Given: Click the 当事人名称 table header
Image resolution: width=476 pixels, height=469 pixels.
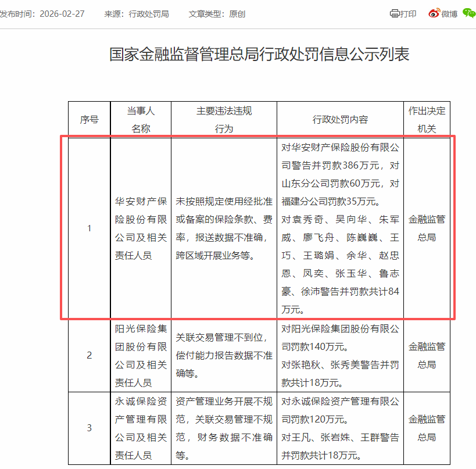Looking at the screenshot, I should pyautogui.click(x=140, y=118).
